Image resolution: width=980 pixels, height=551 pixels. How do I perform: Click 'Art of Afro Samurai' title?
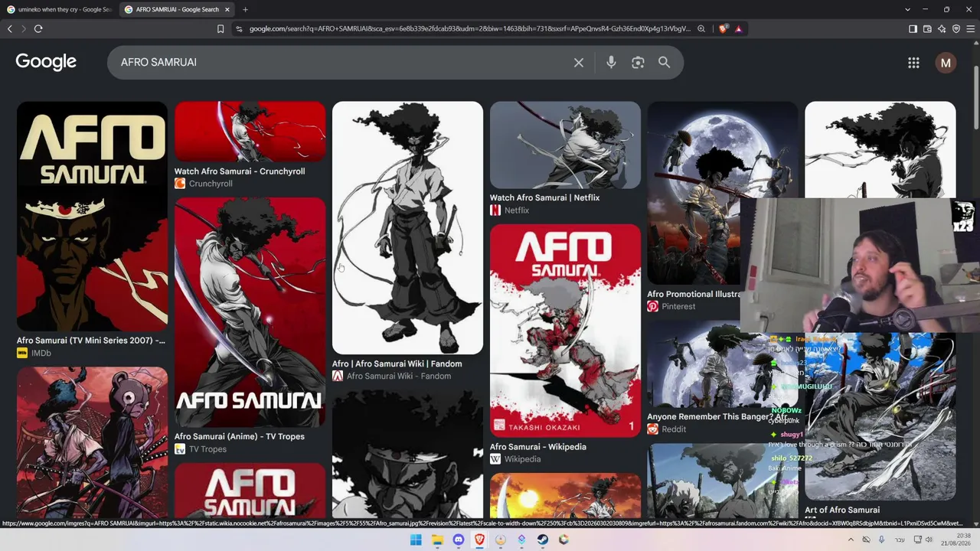[x=842, y=510]
